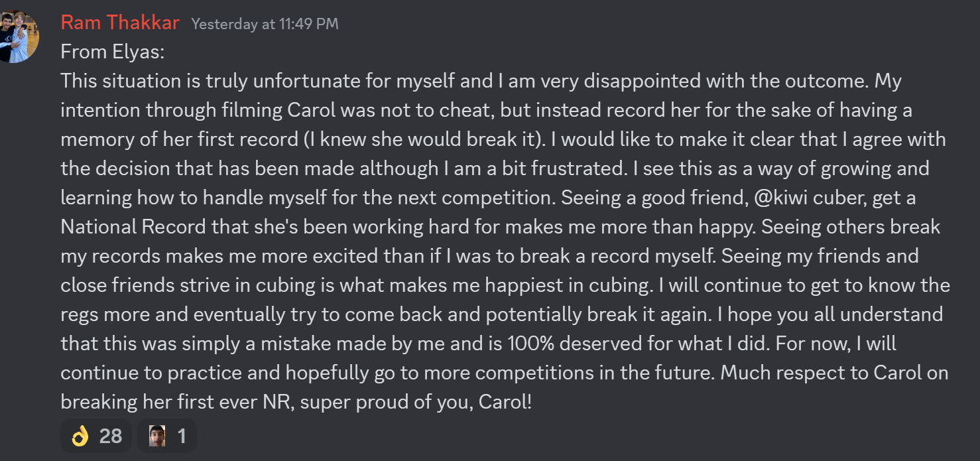Open Ram Thakkar's profile avatar
Screen dimensions: 980x461
click(x=19, y=37)
